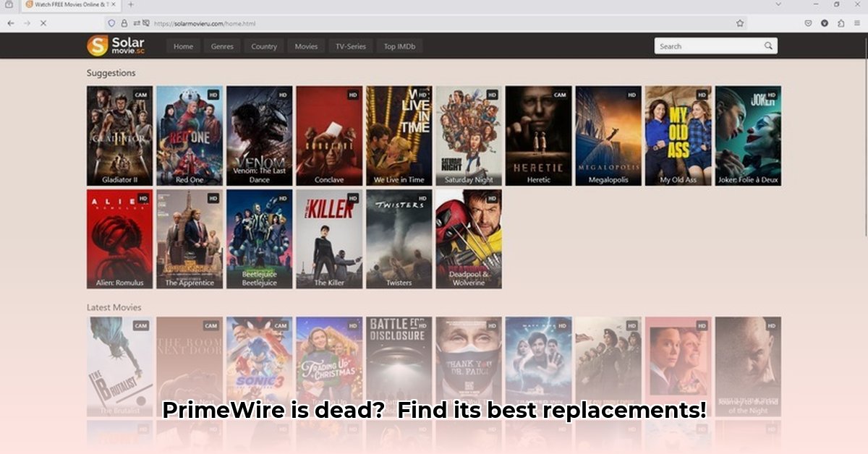Open the Gladiator II movie poster
868x454 pixels.
tap(119, 135)
